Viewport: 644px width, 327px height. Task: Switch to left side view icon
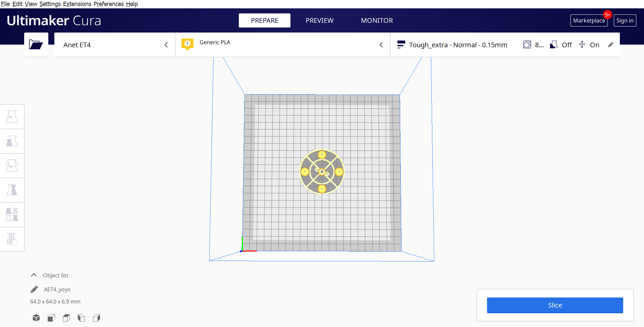pyautogui.click(x=82, y=318)
